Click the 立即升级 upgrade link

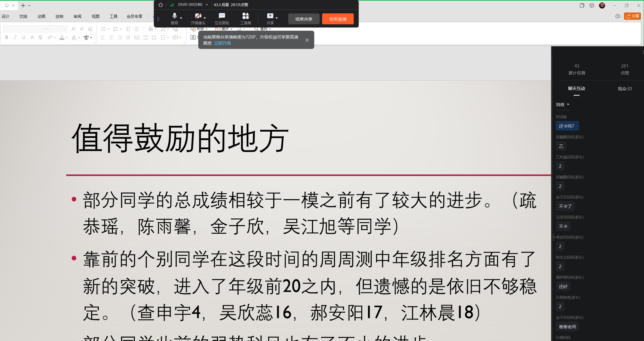223,43
